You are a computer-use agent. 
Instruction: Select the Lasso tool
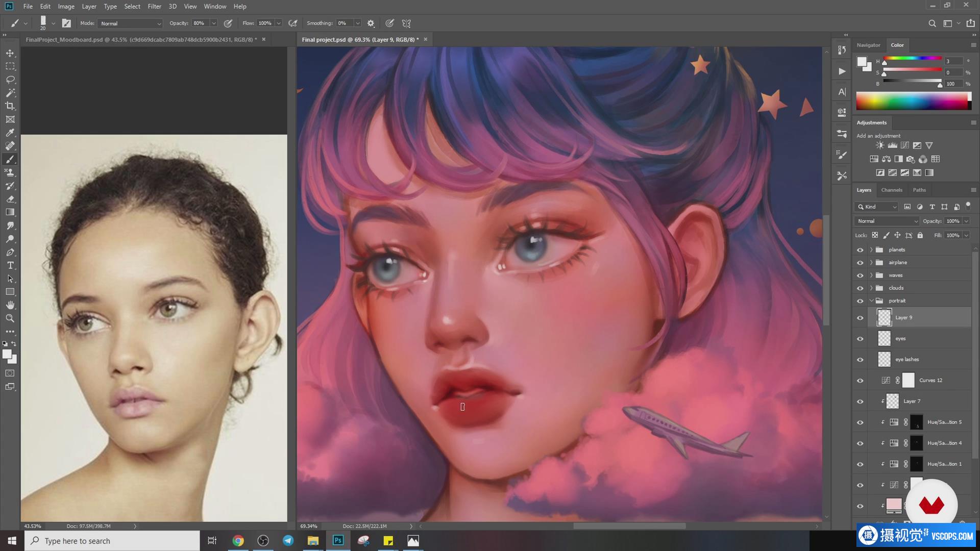10,80
